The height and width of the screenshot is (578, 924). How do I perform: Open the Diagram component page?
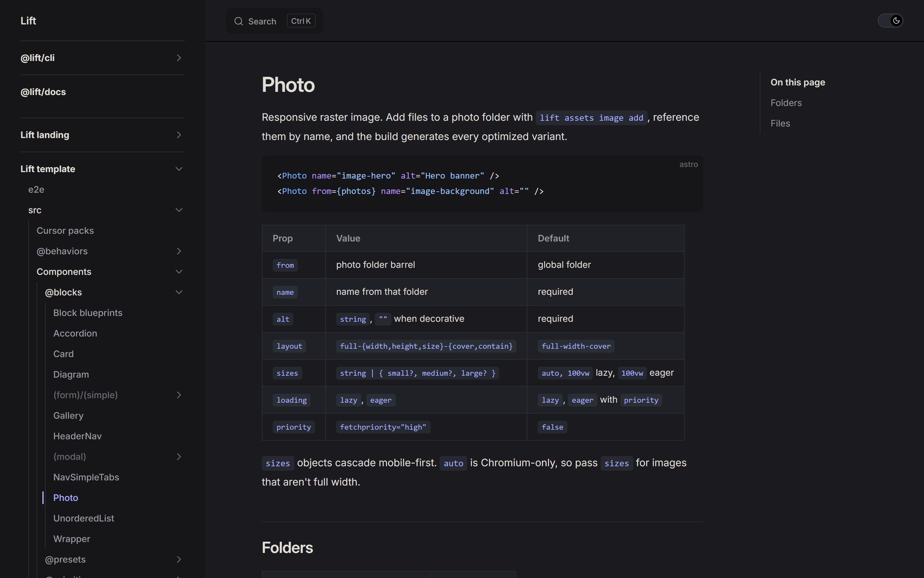click(71, 375)
